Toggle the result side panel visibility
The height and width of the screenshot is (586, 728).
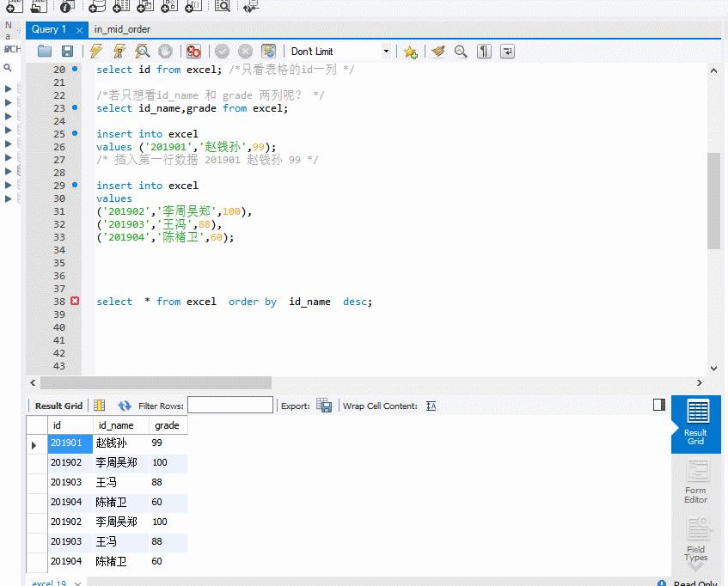[x=659, y=405]
